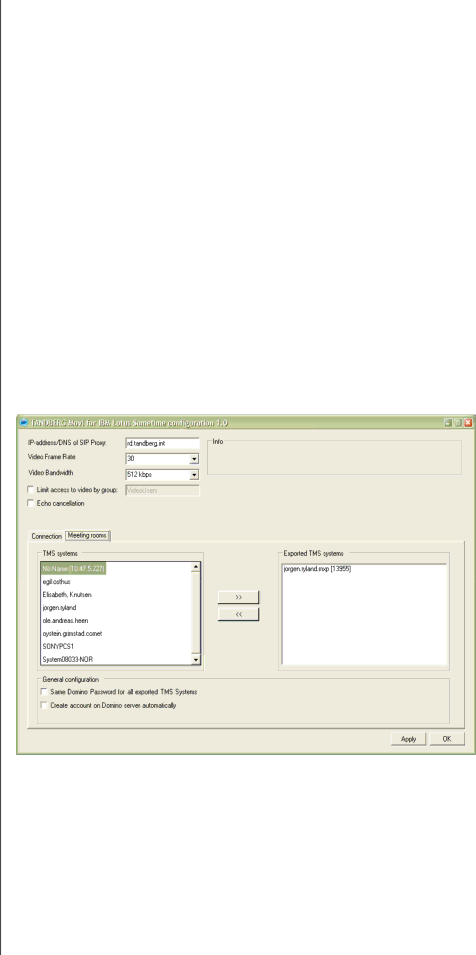
Task: Check Create account on Domino server automatically
Action: tap(44, 705)
